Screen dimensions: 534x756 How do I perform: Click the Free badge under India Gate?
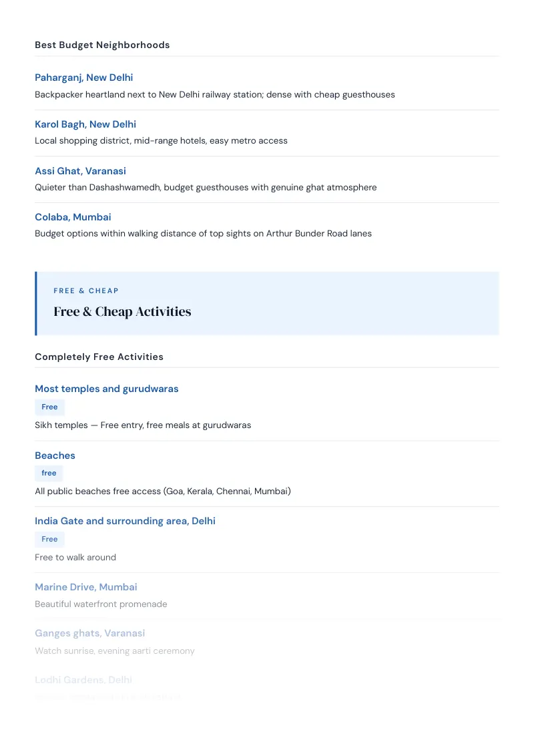click(49, 540)
